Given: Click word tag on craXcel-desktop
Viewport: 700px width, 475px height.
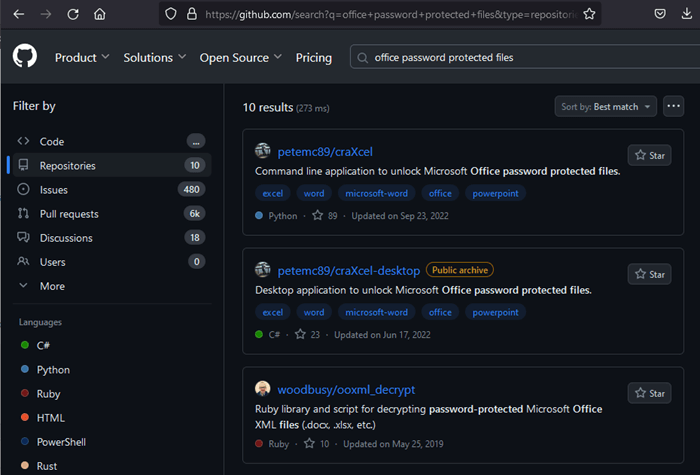Looking at the screenshot, I should pyautogui.click(x=314, y=312).
